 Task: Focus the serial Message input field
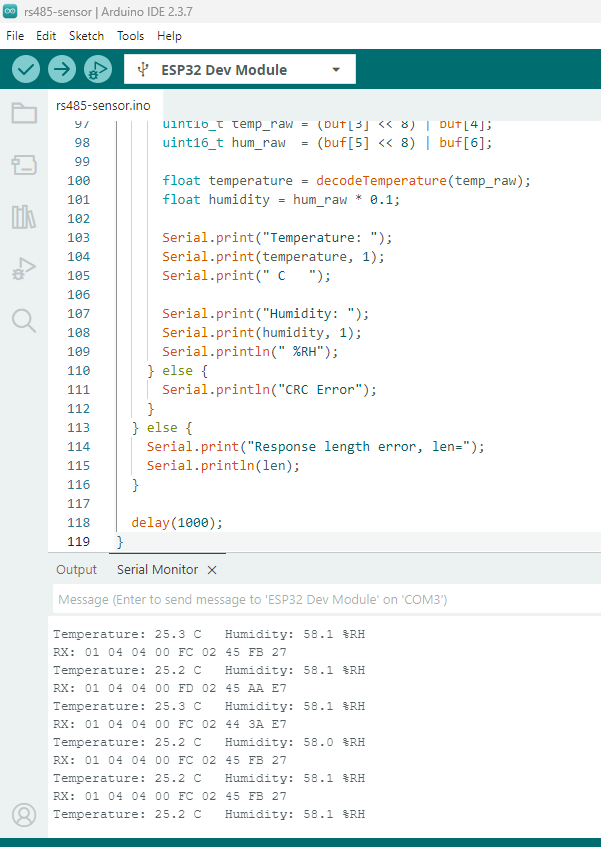(x=327, y=599)
